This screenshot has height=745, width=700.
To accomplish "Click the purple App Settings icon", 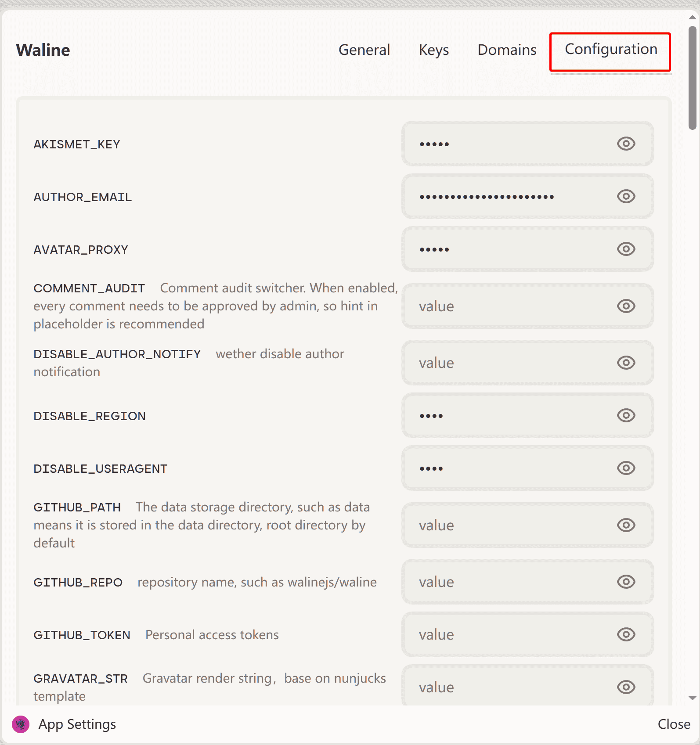I will point(21,724).
